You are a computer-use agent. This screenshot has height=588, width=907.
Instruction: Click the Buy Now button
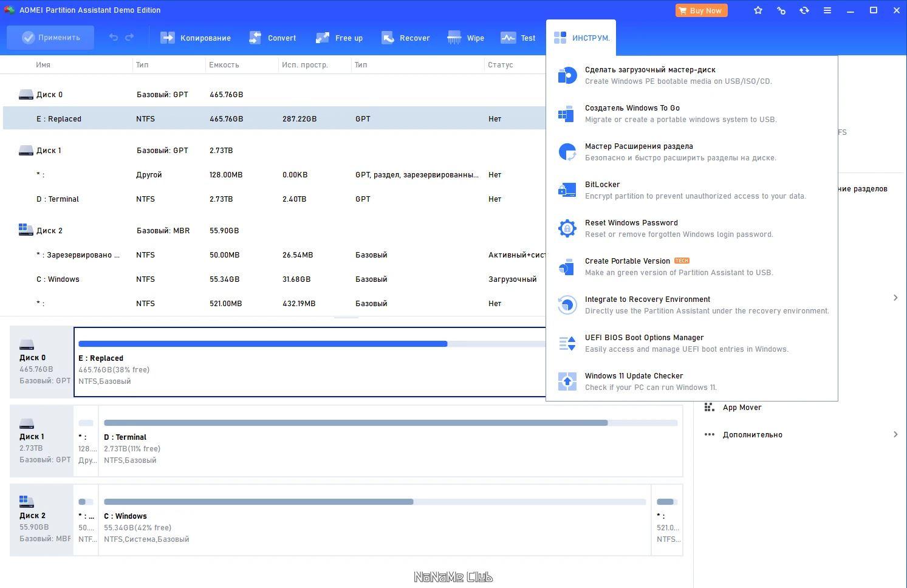[701, 10]
